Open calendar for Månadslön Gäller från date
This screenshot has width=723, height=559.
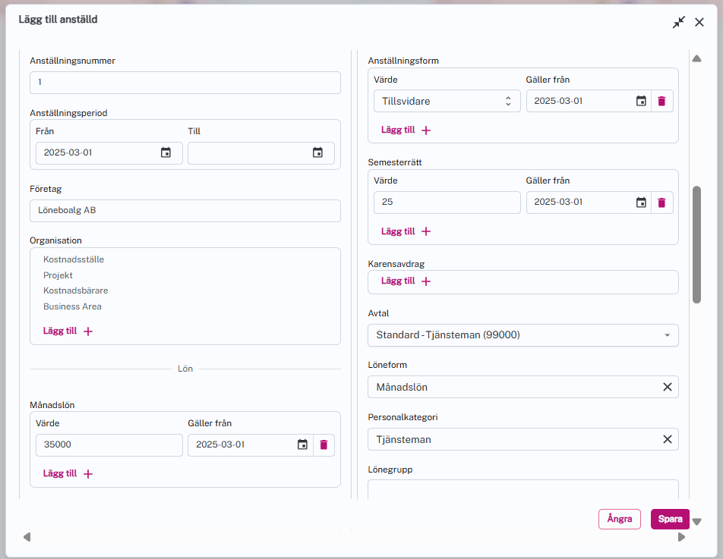pos(302,445)
